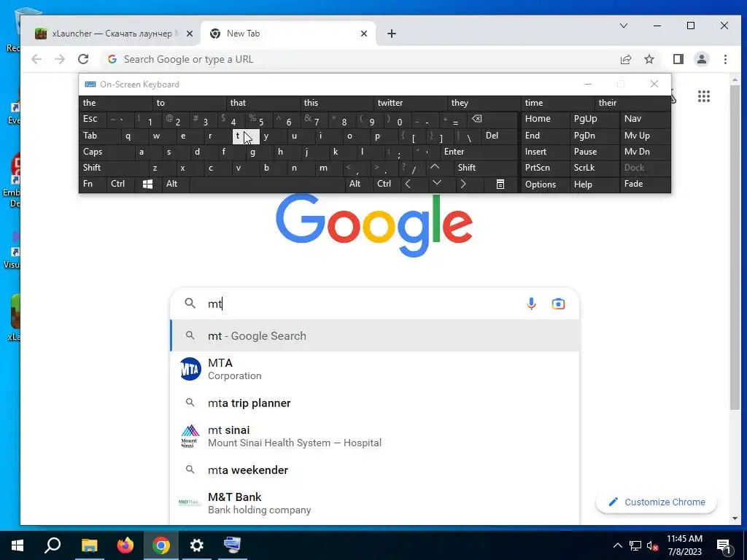Start voice search with the microphone

point(531,303)
